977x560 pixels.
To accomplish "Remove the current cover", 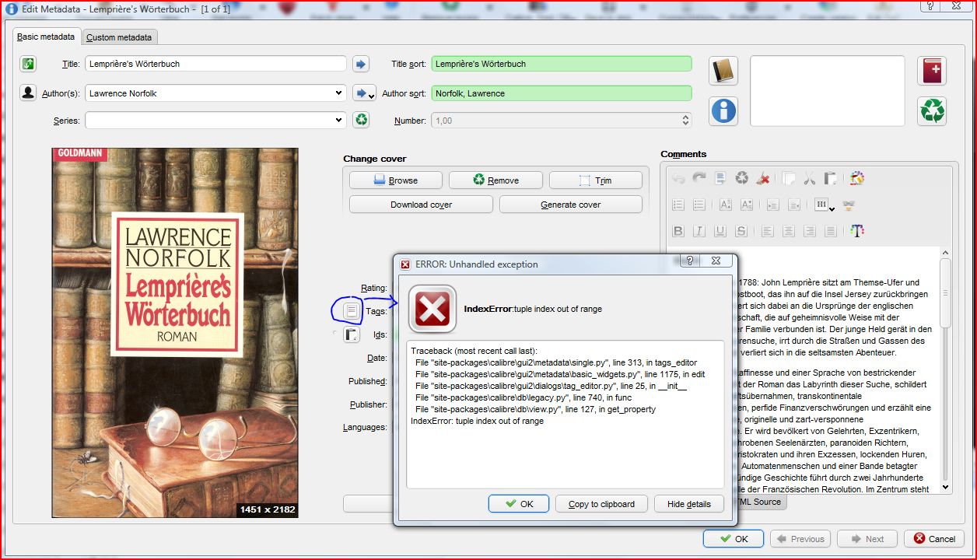I will [496, 180].
